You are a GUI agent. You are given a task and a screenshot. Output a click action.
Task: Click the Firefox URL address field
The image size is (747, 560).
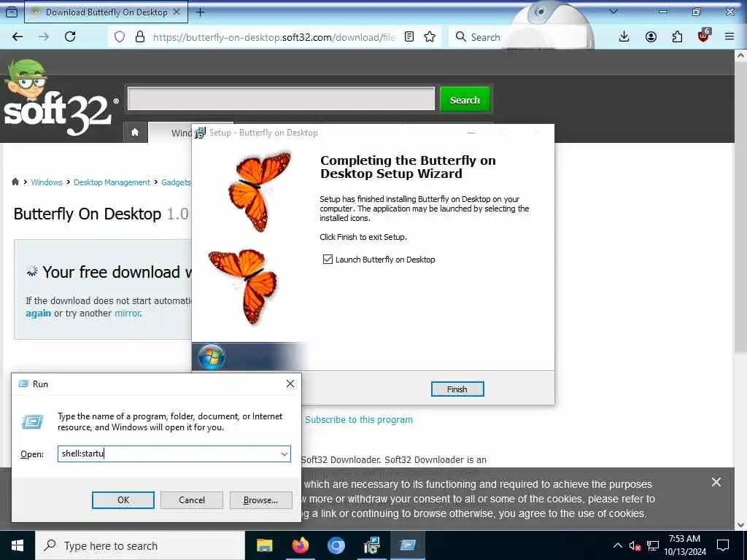274,37
